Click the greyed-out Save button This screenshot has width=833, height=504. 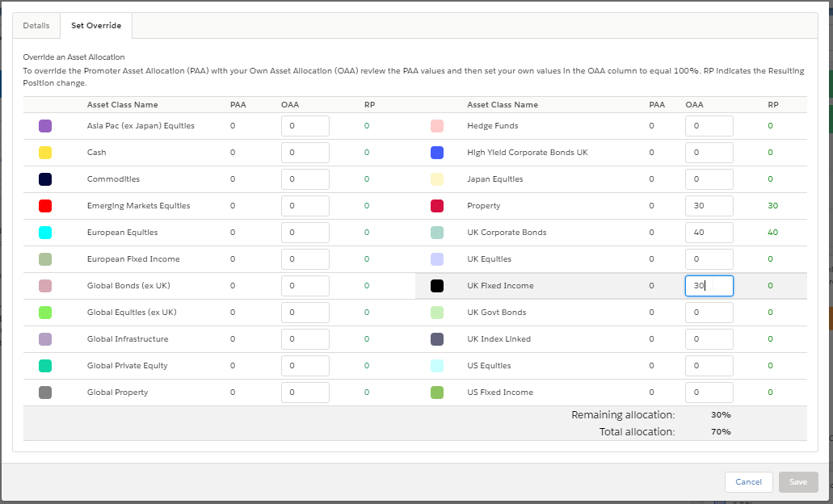798,481
